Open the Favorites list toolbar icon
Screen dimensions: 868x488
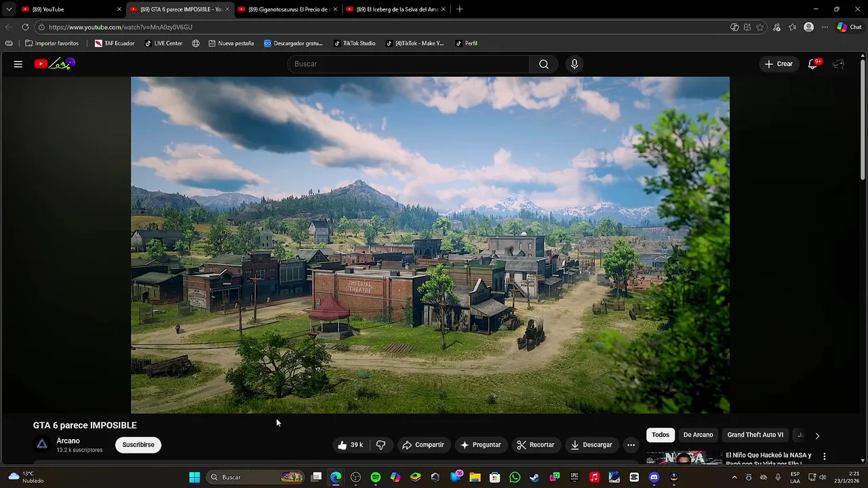point(793,27)
